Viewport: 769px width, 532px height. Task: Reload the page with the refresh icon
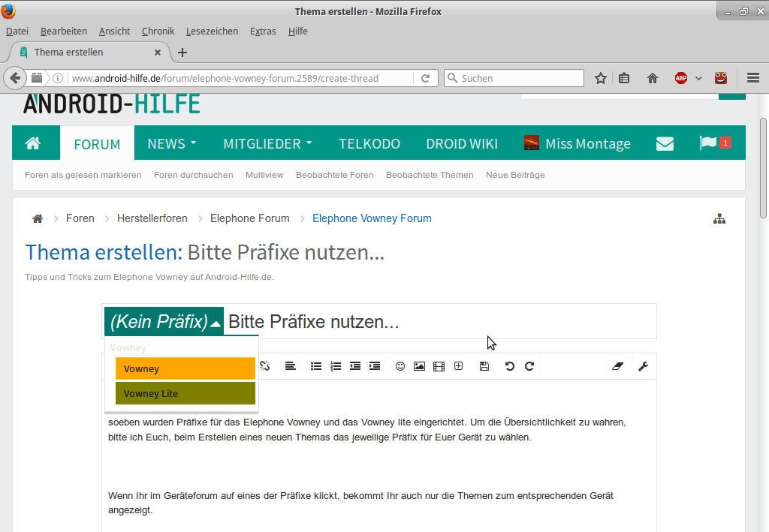click(425, 78)
